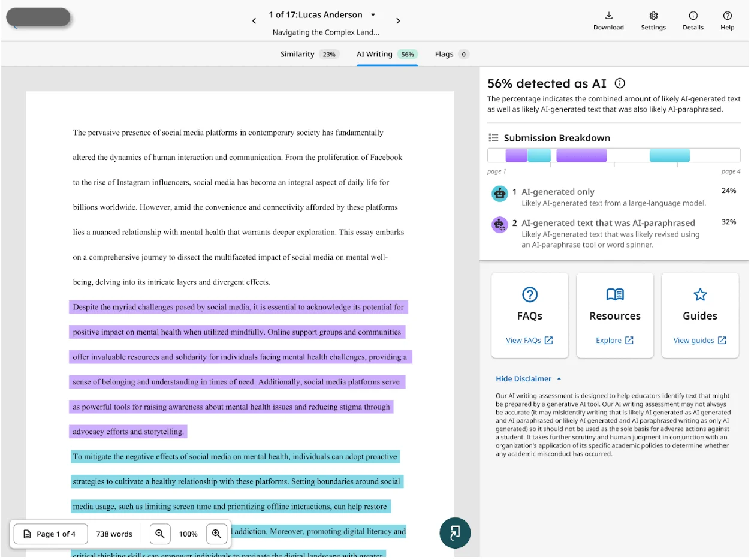Select the AI Writing tab

387,54
